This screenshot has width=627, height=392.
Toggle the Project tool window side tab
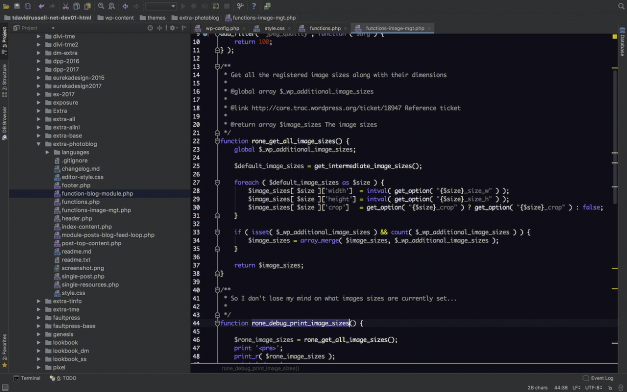coord(4,41)
